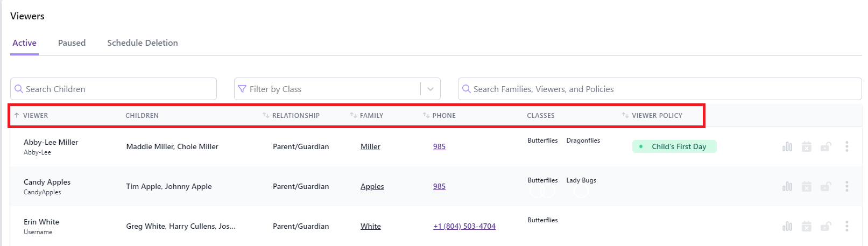Open the White family link

pyautogui.click(x=371, y=226)
